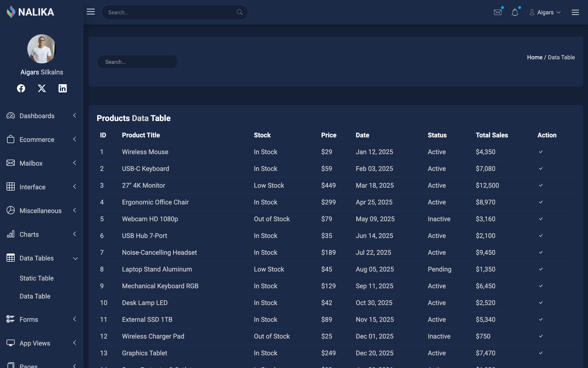
Task: Open the Ecommerce menu label
Action: [x=37, y=139]
